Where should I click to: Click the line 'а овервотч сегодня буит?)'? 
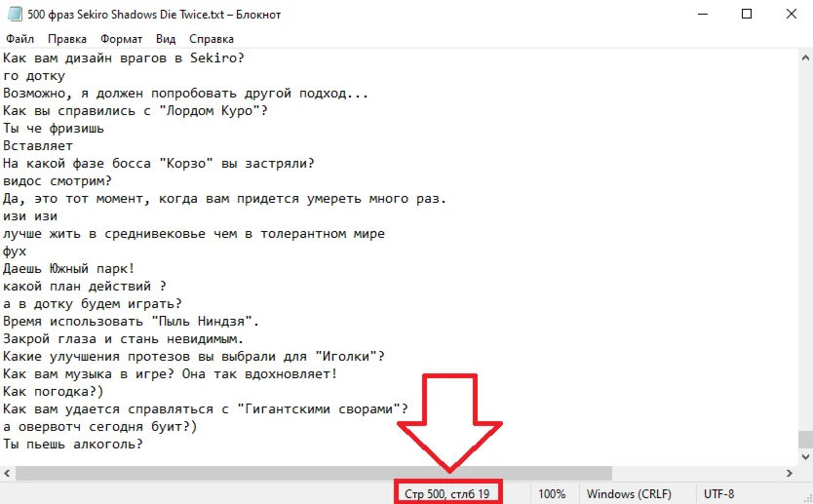(x=100, y=427)
